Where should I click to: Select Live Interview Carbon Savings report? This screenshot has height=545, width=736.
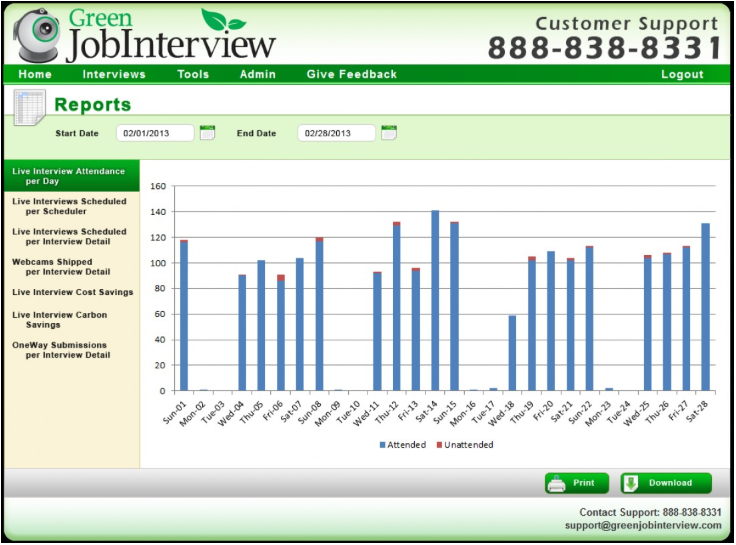tap(60, 320)
